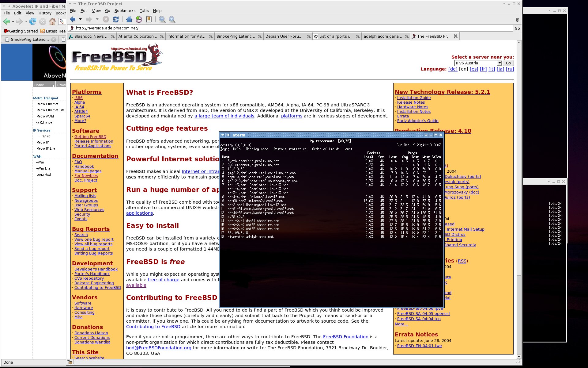Open the FreeBSD-SA-04:05.openssl advisory link
588x368 pixels.
tap(423, 314)
